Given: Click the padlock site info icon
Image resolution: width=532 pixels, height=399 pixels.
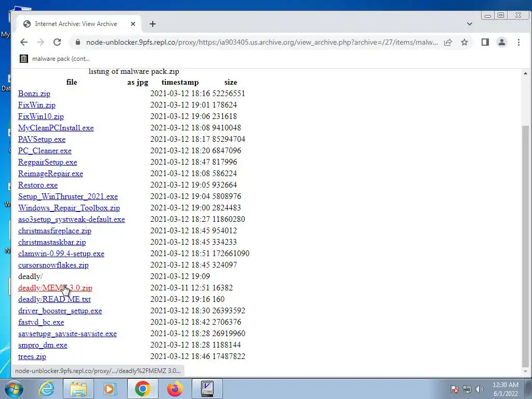Looking at the screenshot, I should [78, 42].
